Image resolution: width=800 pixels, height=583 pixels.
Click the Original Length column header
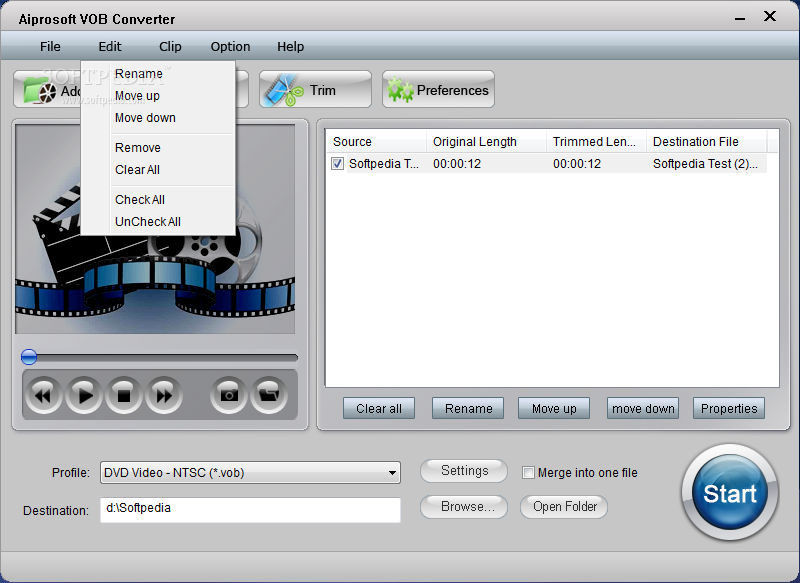(x=486, y=142)
